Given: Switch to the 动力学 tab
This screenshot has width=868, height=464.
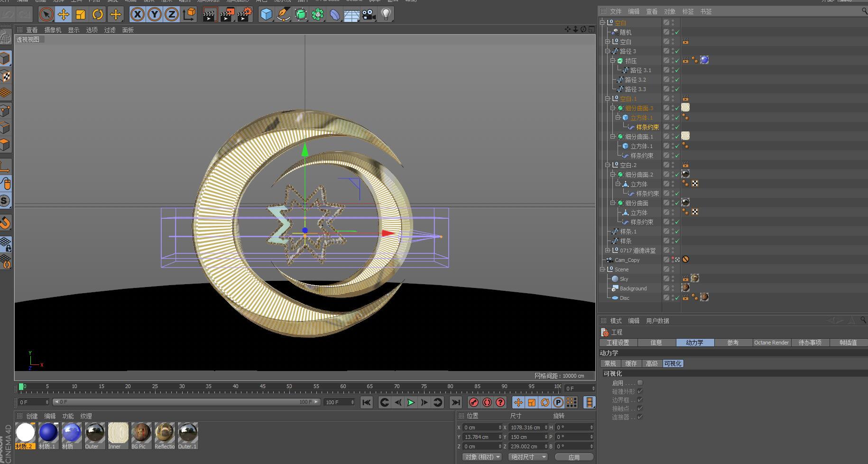Looking at the screenshot, I should (x=694, y=343).
